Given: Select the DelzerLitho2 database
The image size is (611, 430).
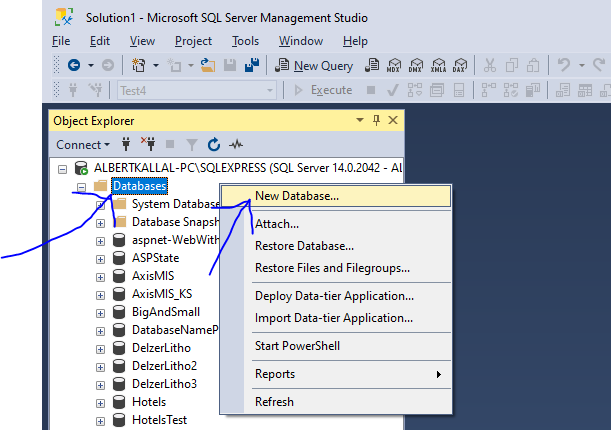Looking at the screenshot, I should click(164, 366).
